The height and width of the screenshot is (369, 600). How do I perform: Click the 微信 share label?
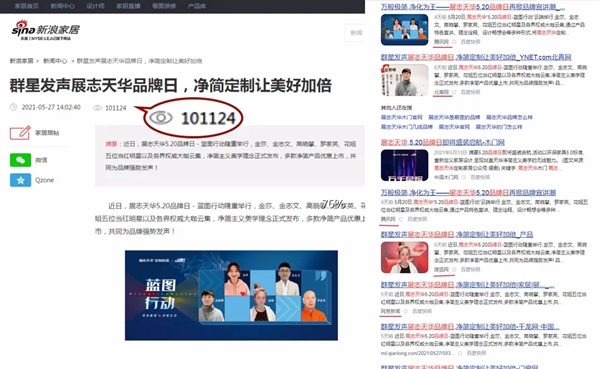[x=41, y=160]
